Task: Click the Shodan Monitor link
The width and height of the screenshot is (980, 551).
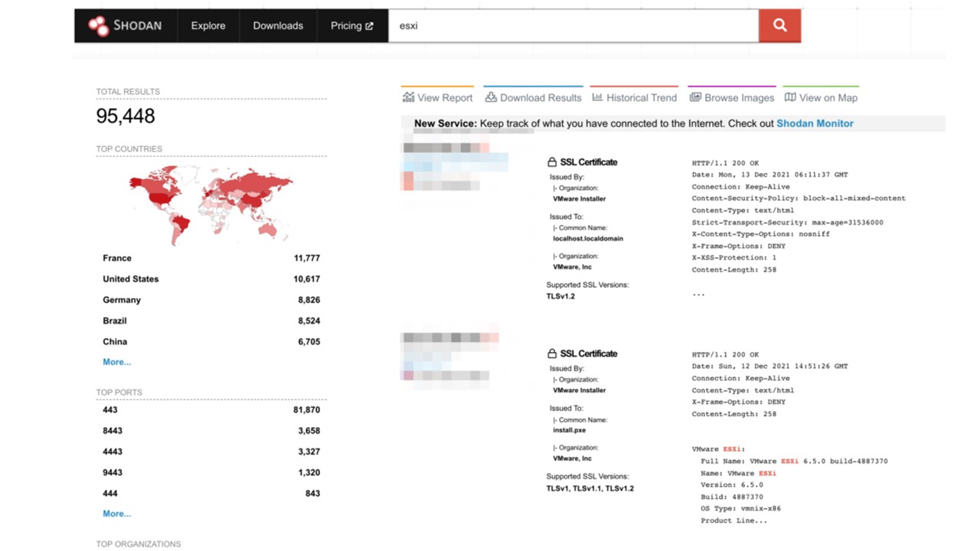Action: click(815, 123)
